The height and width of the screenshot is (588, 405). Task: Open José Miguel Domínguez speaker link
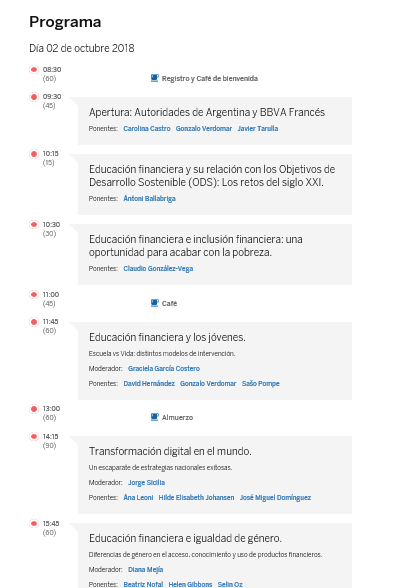[275, 498]
